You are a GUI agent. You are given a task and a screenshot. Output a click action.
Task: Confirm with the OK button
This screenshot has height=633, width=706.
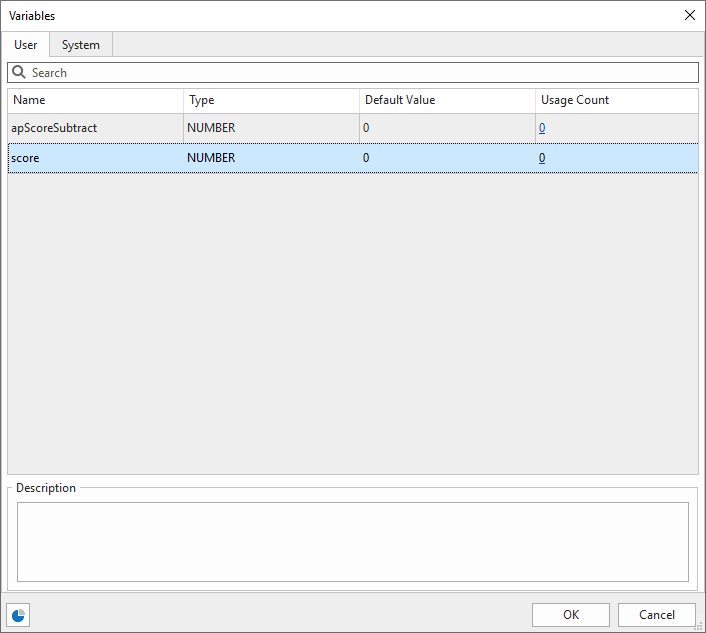click(571, 615)
